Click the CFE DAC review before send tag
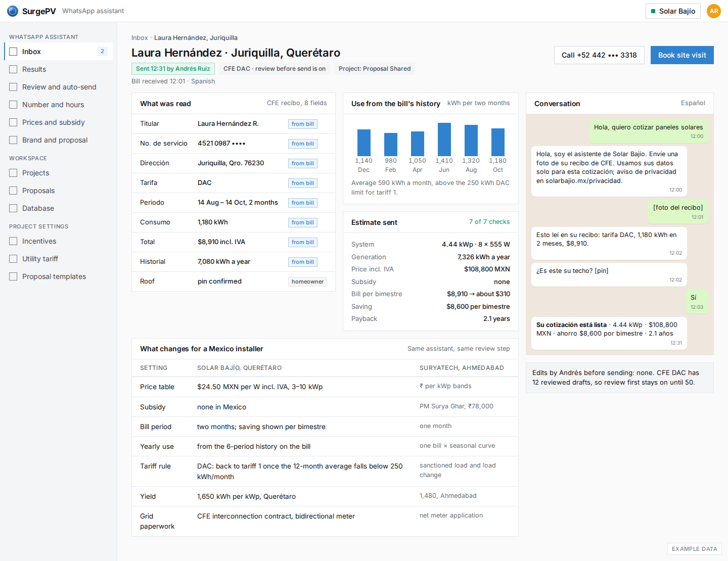Viewport: 728px width, 561px height. tap(275, 69)
